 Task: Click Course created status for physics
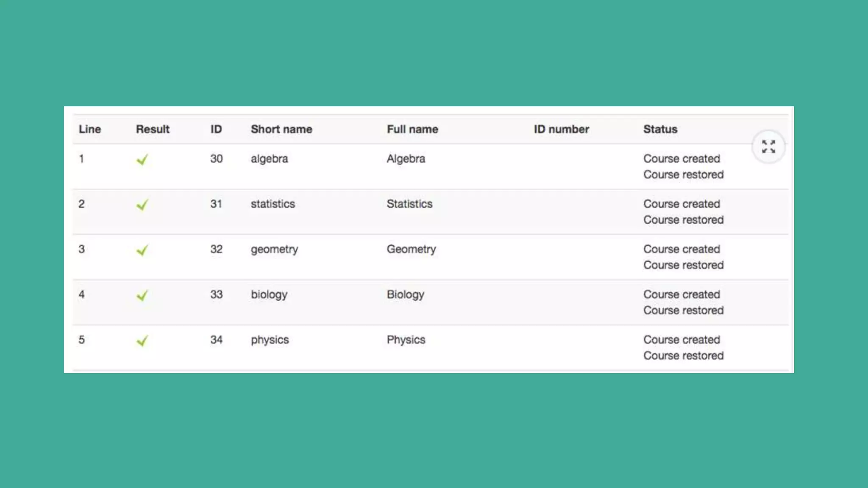[x=682, y=340]
